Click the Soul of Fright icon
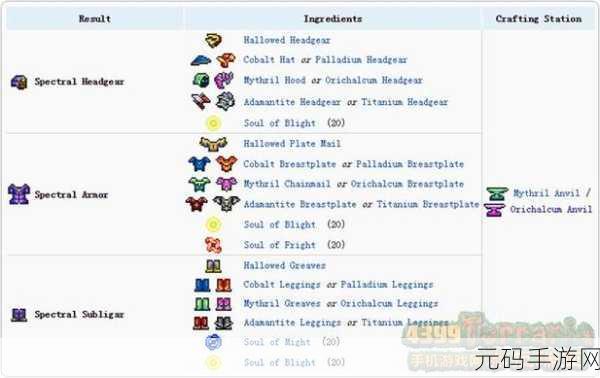The width and height of the screenshot is (600, 378). tap(213, 245)
